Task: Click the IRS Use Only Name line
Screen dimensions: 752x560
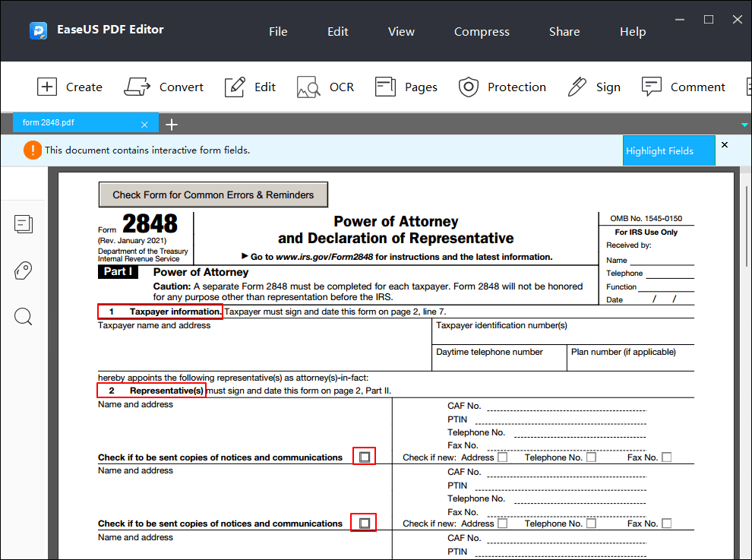Action: pos(662,260)
